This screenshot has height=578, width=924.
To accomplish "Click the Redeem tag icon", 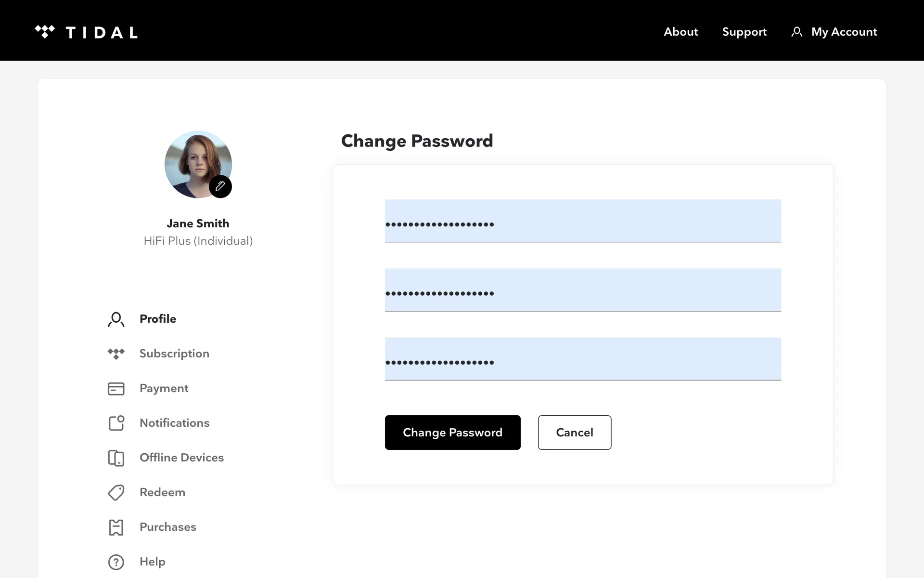I will pyautogui.click(x=116, y=492).
